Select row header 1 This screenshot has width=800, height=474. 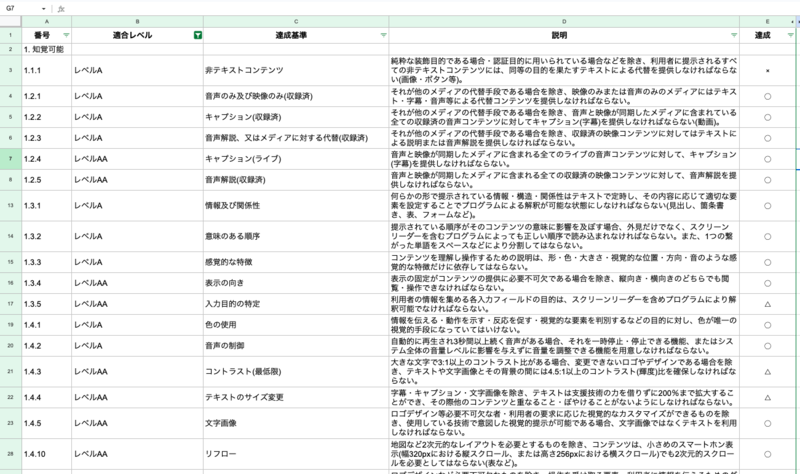point(10,35)
